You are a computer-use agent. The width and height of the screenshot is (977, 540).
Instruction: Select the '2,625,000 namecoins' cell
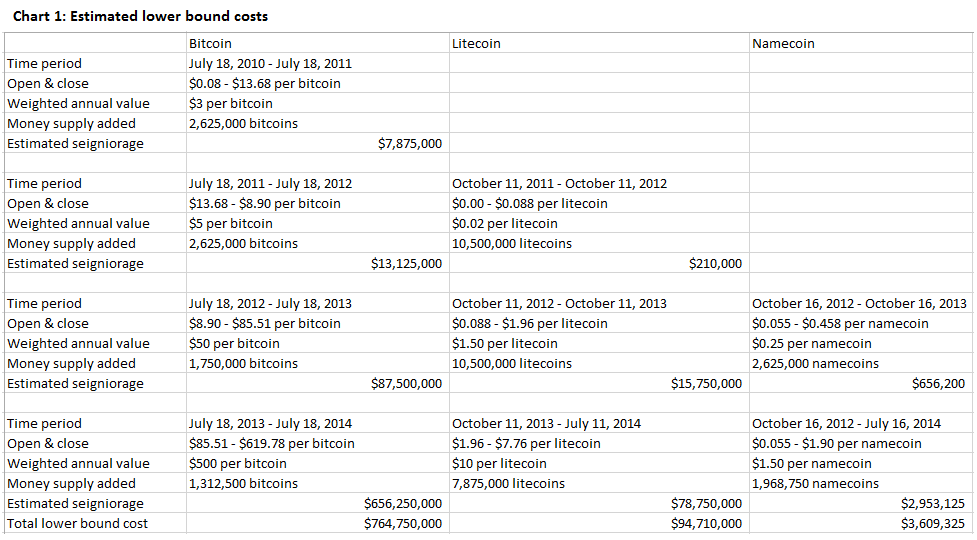click(815, 364)
